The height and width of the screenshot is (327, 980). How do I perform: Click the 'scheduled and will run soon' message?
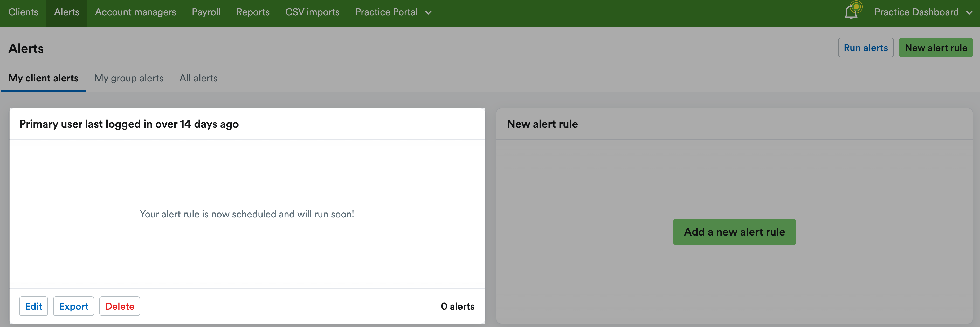tap(247, 214)
